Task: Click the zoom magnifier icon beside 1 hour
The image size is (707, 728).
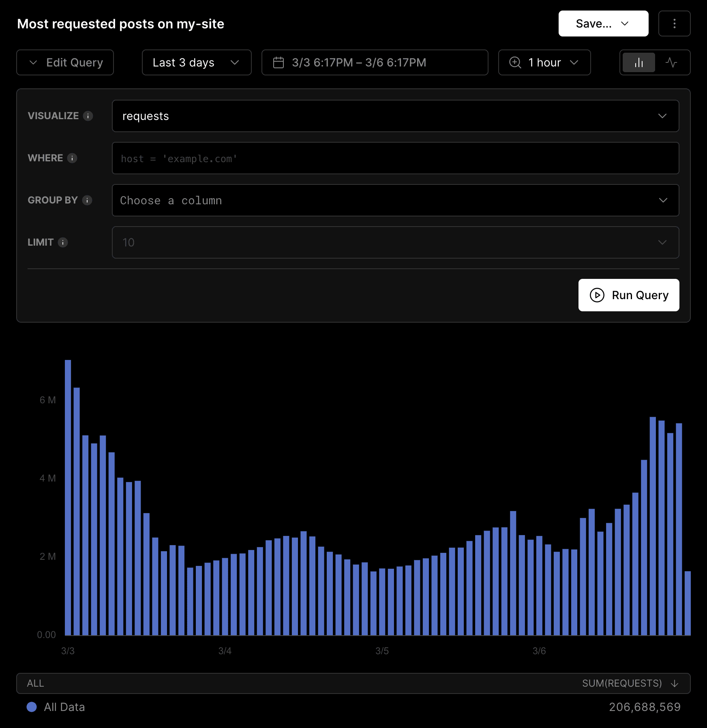Action: pos(515,62)
